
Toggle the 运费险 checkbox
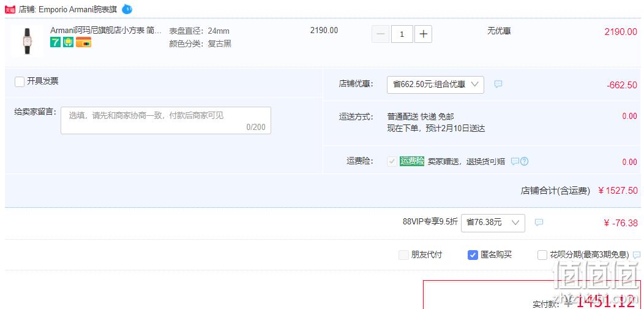point(392,161)
